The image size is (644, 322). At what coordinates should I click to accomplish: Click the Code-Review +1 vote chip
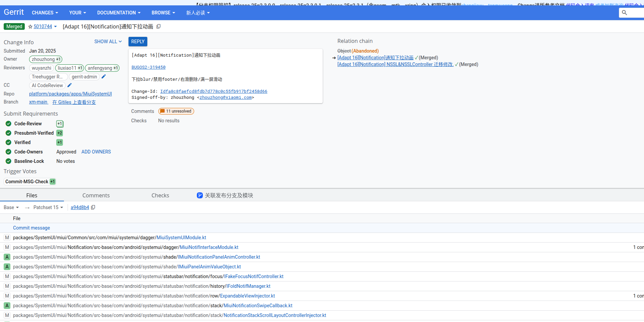click(x=60, y=124)
